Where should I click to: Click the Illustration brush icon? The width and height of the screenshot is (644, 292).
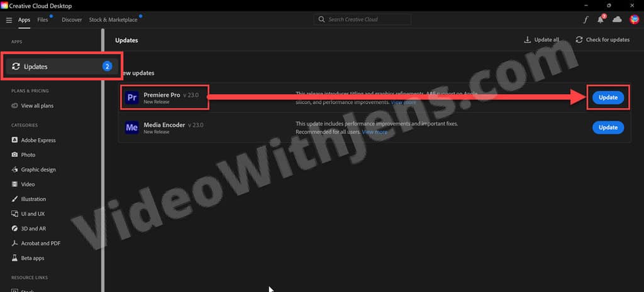[x=15, y=199]
